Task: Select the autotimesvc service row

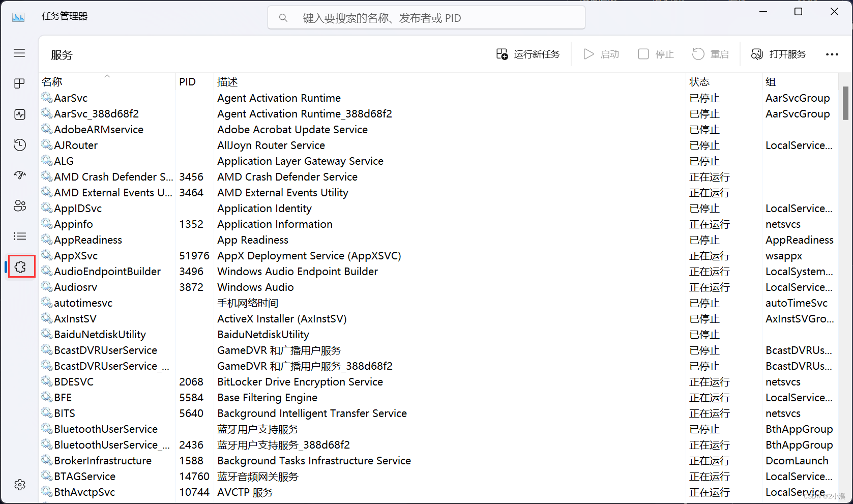Action: click(x=439, y=303)
